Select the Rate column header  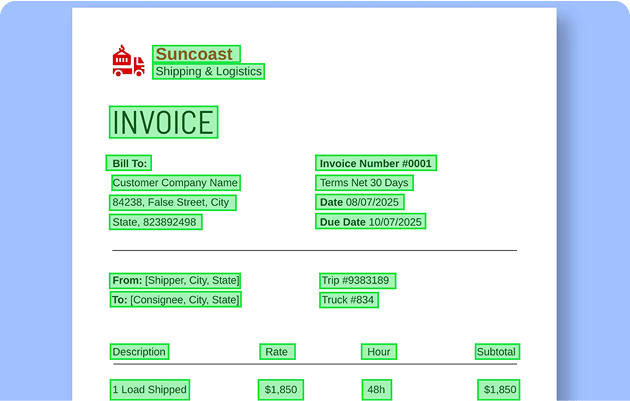pyautogui.click(x=277, y=352)
